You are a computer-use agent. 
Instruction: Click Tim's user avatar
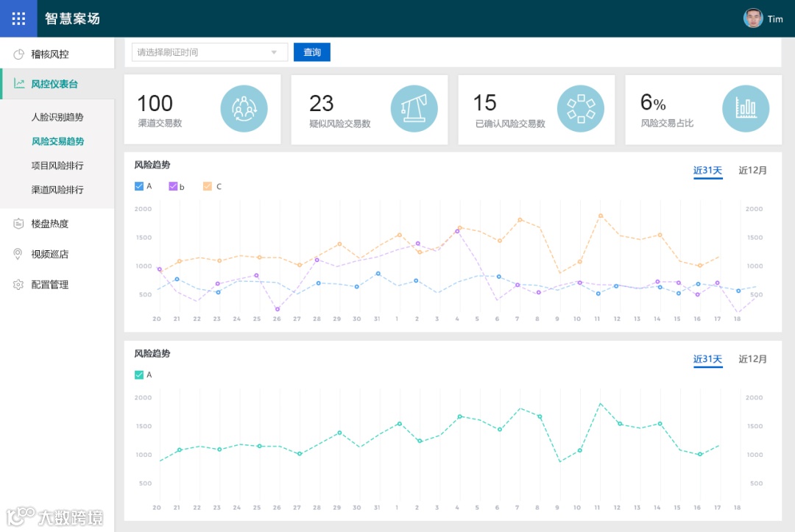coord(753,18)
